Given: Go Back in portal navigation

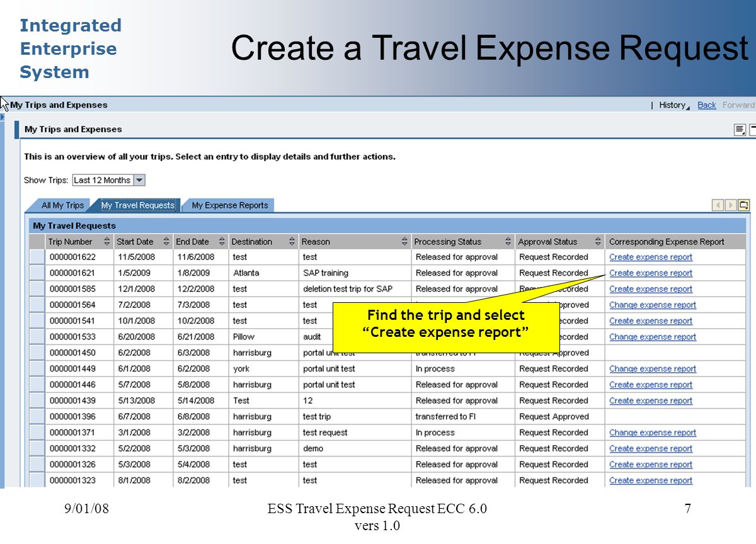Looking at the screenshot, I should click(x=707, y=105).
